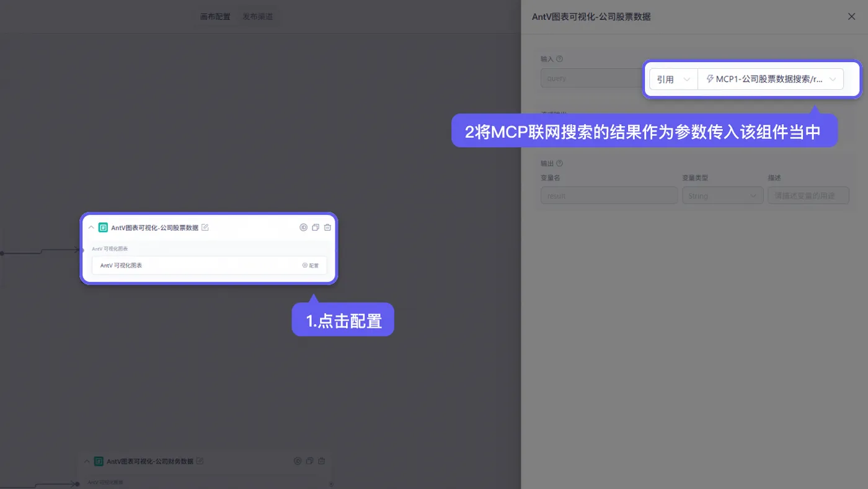Image resolution: width=868 pixels, height=489 pixels.
Task: Click 配置 on the AntV 可视化图表 row
Action: point(311,266)
